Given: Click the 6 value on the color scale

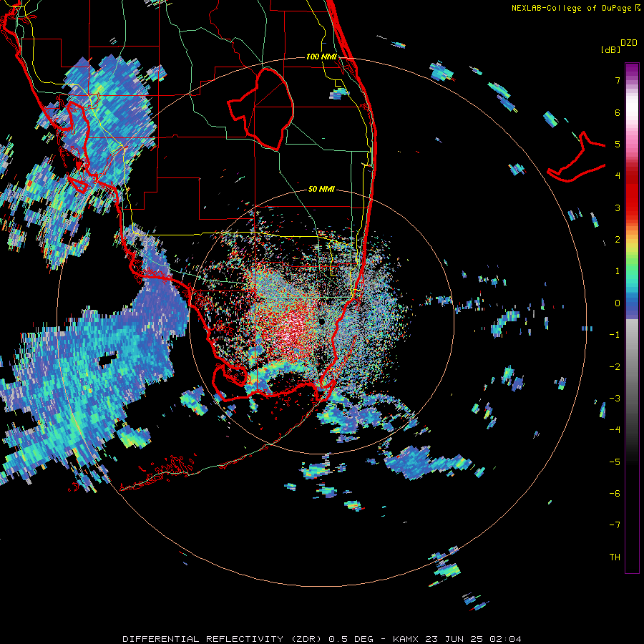Looking at the screenshot, I should click(x=618, y=112).
